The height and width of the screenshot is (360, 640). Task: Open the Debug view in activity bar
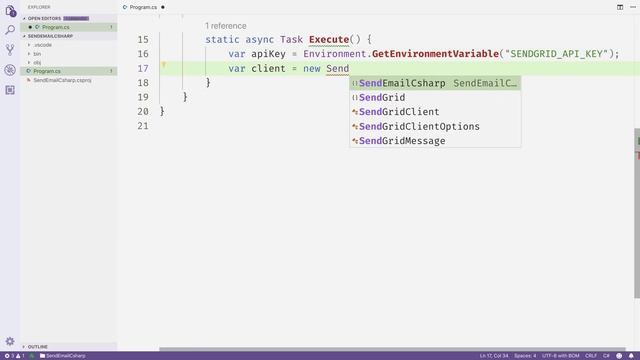tap(10, 70)
